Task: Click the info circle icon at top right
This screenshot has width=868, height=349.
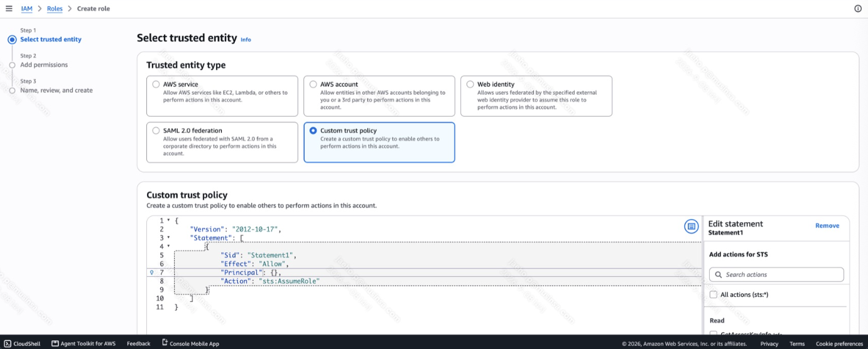Action: (x=858, y=9)
